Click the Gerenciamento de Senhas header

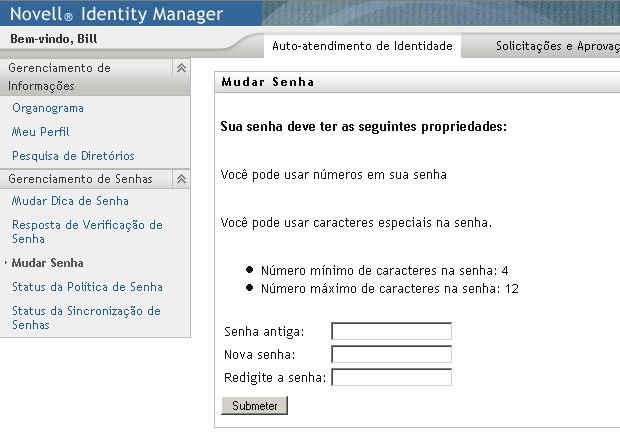pos(80,179)
